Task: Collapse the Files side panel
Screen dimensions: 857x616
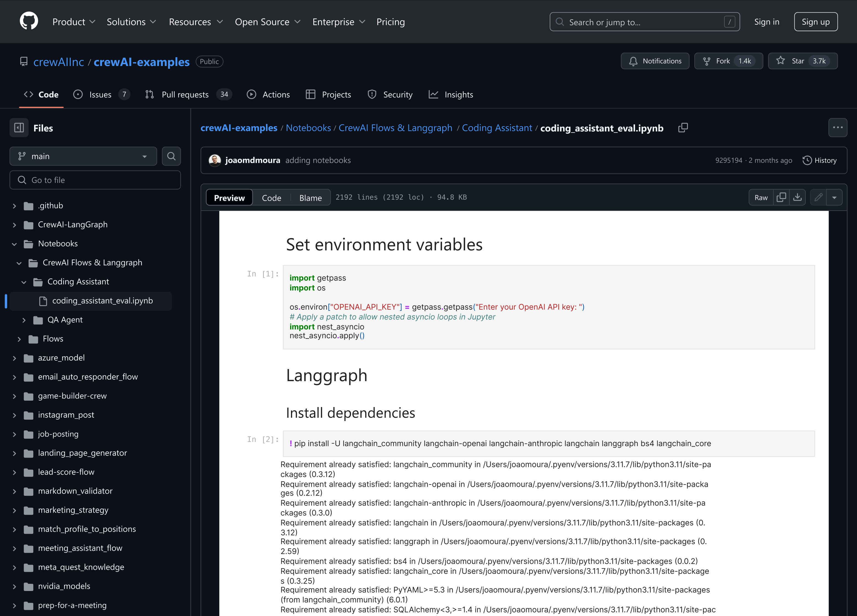Action: [19, 128]
